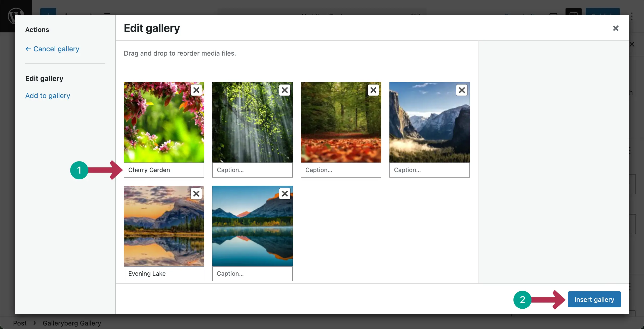This screenshot has width=644, height=329.
Task: Click Cancel gallery link
Action: 52,49
